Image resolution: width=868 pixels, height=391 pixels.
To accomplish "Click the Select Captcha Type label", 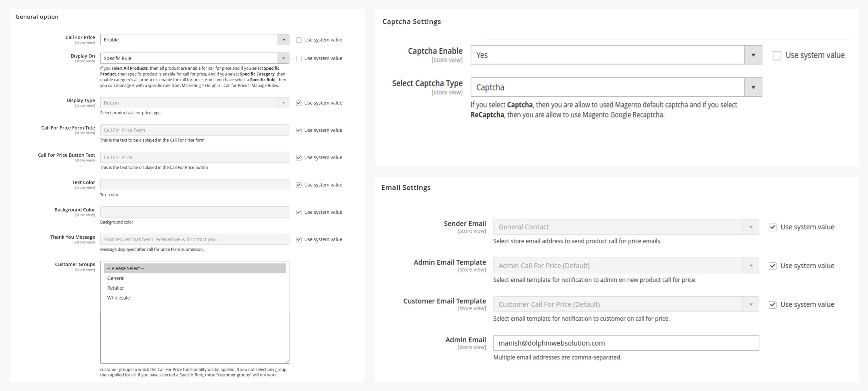I will (x=427, y=83).
